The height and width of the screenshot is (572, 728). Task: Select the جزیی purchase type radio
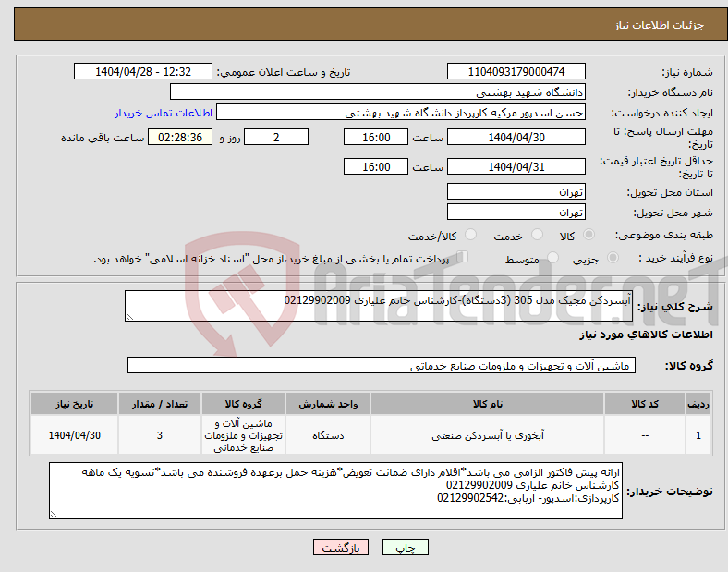point(613,257)
